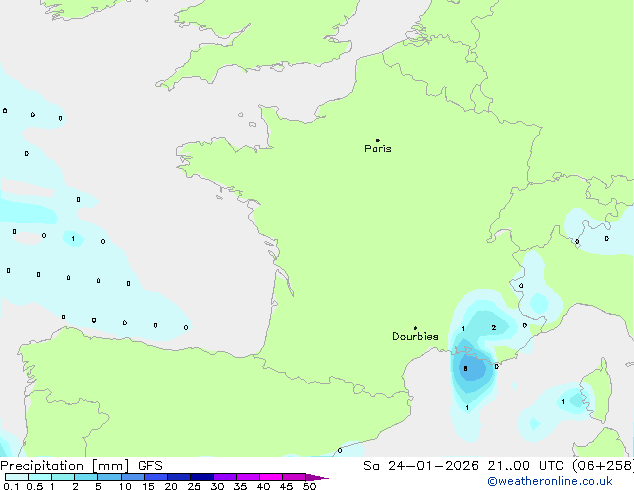Image resolution: width=634 pixels, height=490 pixels.
Task: Click the Paris city label
Action: 378,149
